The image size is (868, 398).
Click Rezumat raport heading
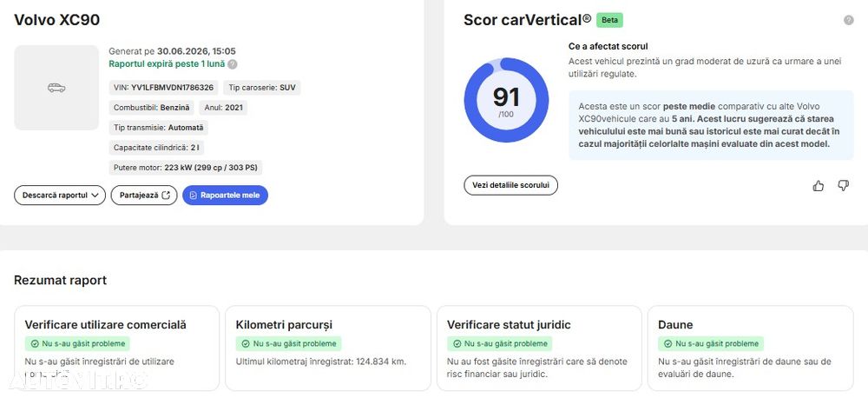tap(61, 281)
